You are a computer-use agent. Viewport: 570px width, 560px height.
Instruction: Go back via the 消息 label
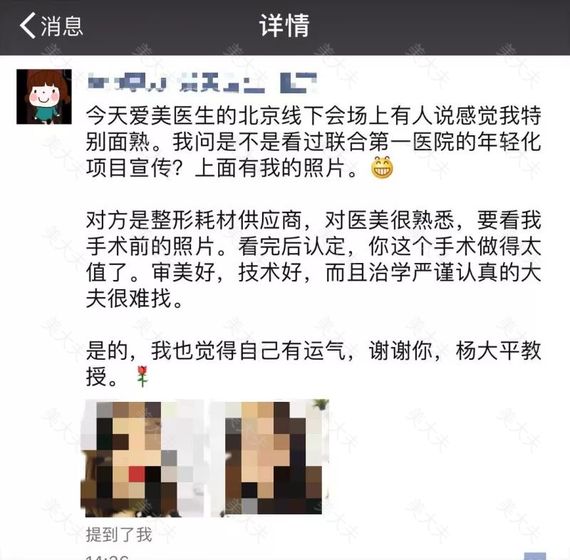click(62, 26)
